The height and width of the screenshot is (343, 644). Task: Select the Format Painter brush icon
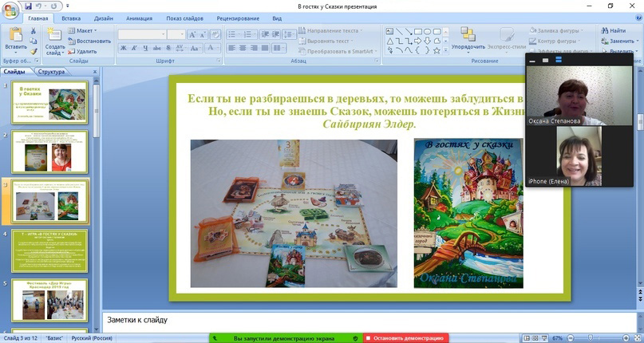[x=34, y=51]
